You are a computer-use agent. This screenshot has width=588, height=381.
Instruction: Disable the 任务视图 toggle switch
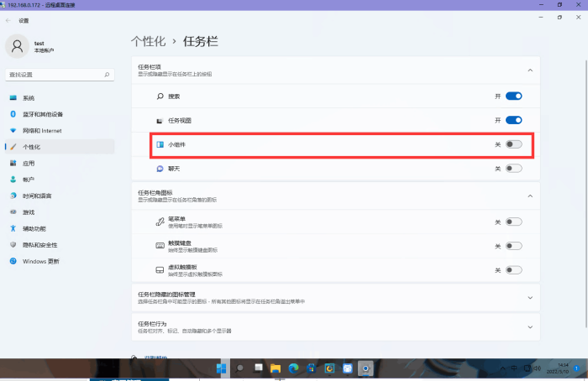(x=513, y=120)
